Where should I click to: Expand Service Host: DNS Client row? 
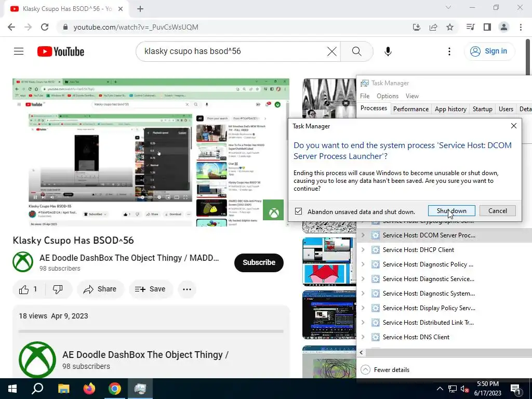[363, 337]
